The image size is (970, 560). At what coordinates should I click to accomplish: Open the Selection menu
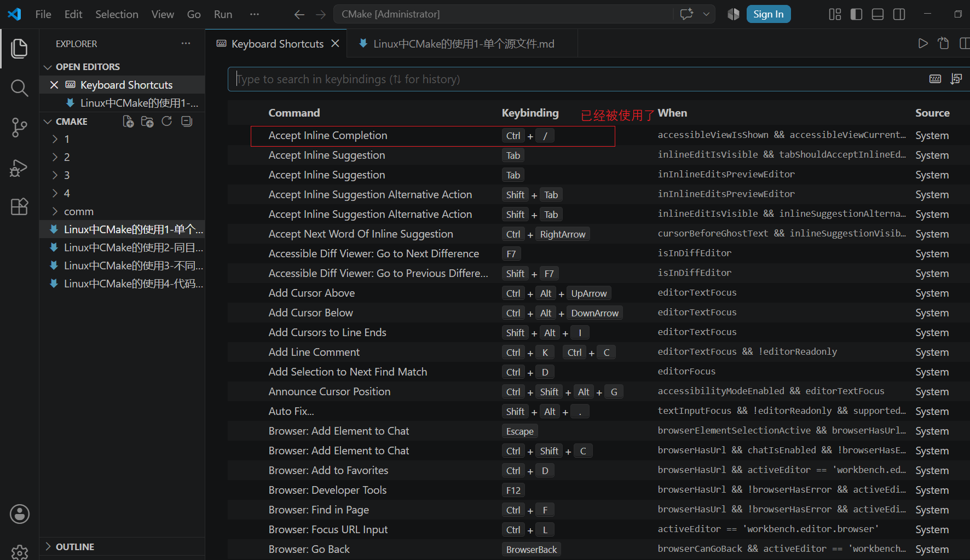tap(117, 14)
